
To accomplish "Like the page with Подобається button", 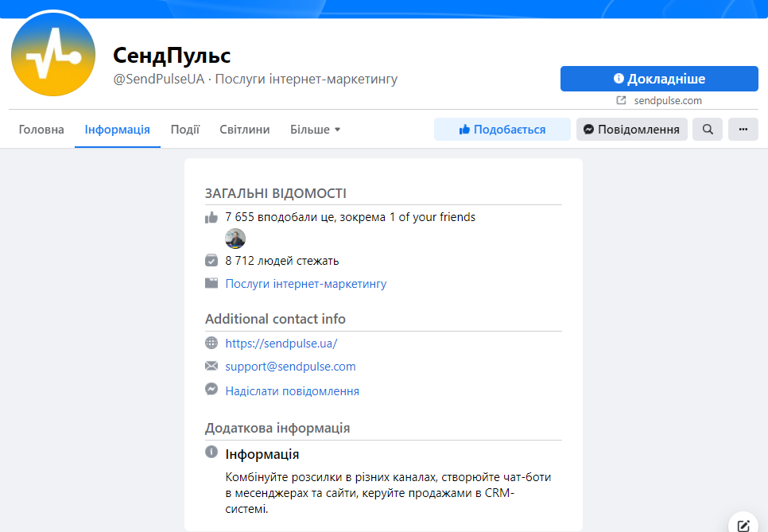I will pos(502,130).
